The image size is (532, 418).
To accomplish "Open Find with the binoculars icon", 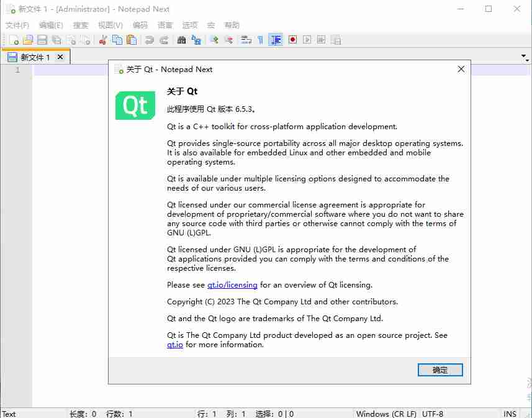I will [181, 40].
